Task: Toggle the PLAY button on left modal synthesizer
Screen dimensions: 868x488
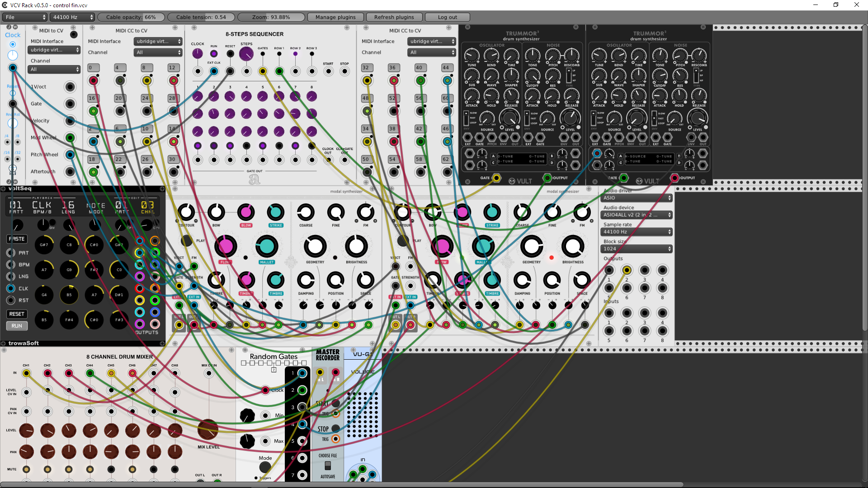Action: [x=186, y=240]
